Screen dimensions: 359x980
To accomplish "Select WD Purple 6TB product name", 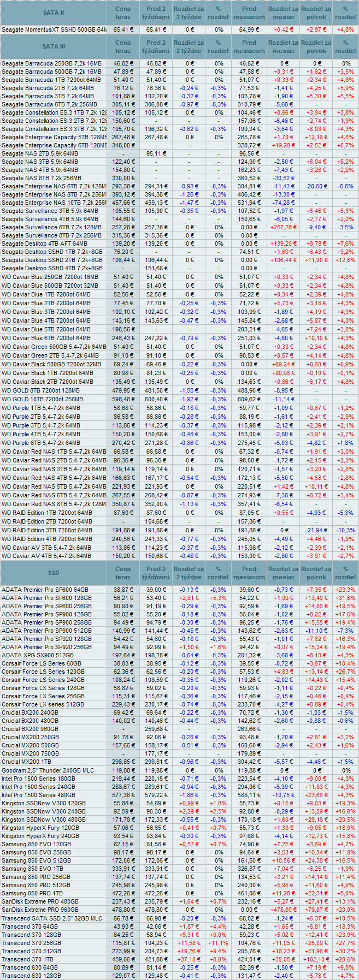I will (x=41, y=443).
